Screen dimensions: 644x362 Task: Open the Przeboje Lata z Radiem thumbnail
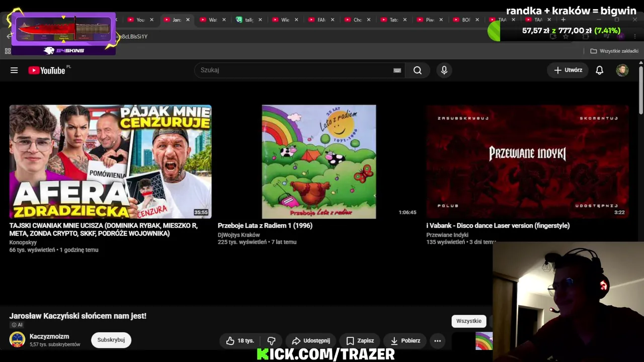319,161
